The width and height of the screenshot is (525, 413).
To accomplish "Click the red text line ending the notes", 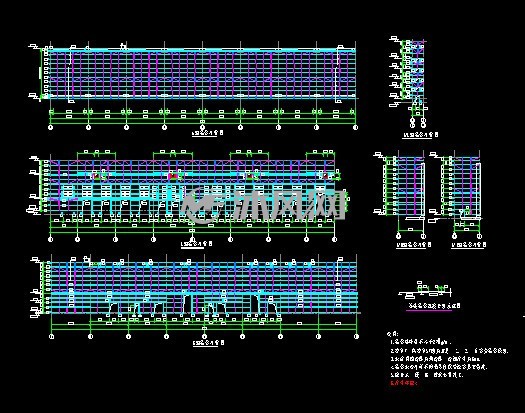I will pyautogui.click(x=404, y=383).
